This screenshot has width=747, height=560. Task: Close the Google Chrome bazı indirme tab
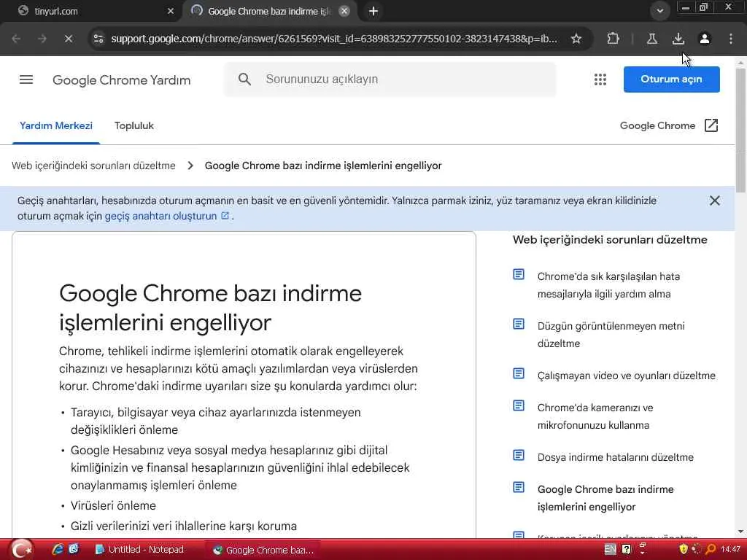click(x=344, y=11)
